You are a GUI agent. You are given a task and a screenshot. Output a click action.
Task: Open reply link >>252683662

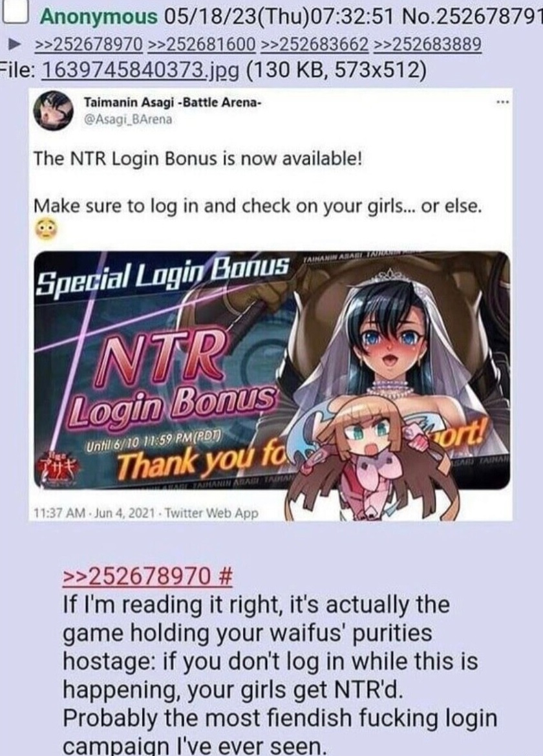pos(315,45)
